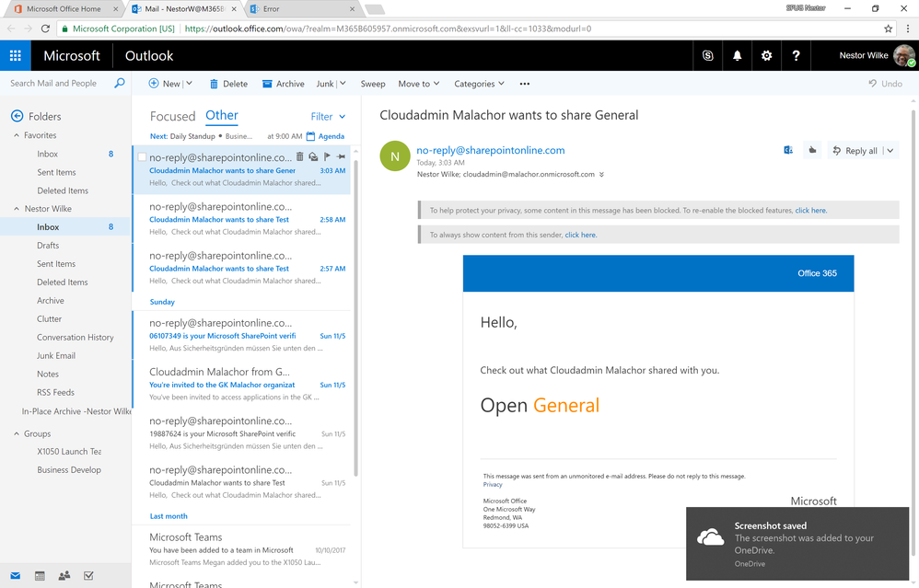Viewport: 919px width, 588px height.
Task: Pin the selected 3:03 AM message
Action: pos(341,156)
